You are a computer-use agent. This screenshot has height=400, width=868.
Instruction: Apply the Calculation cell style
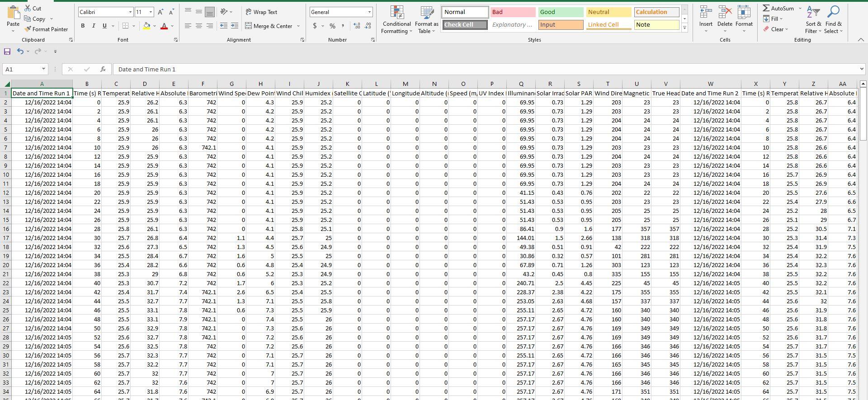pos(656,12)
